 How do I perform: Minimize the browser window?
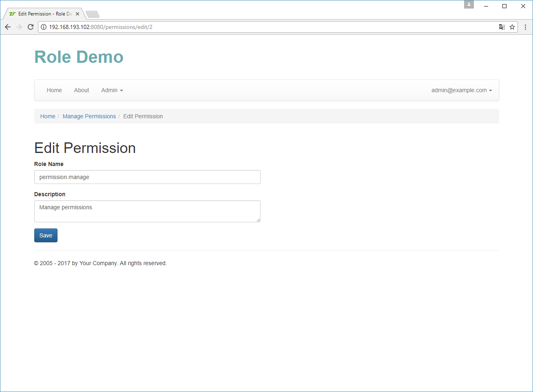486,6
